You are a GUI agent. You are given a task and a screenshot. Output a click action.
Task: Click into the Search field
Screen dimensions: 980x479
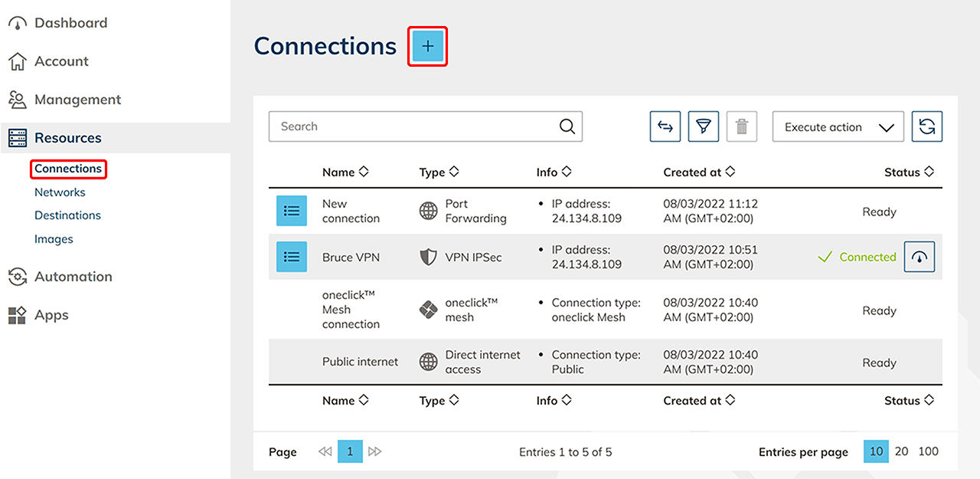[x=413, y=127]
